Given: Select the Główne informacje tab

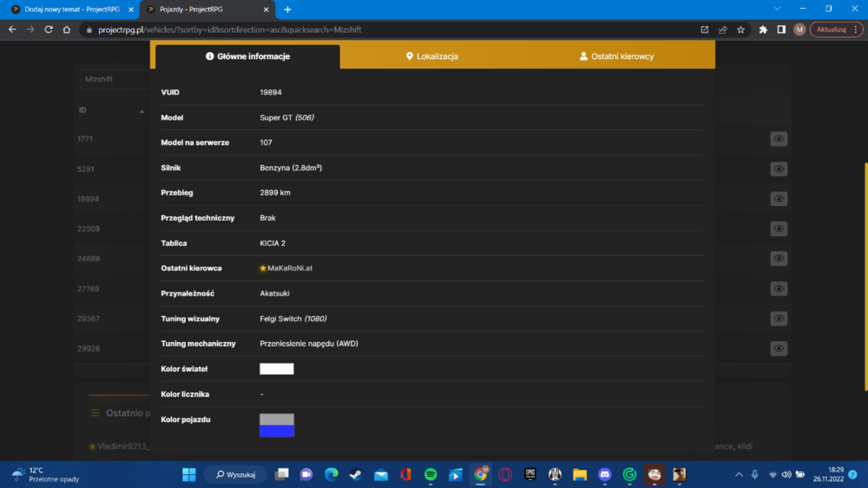Looking at the screenshot, I should click(247, 56).
